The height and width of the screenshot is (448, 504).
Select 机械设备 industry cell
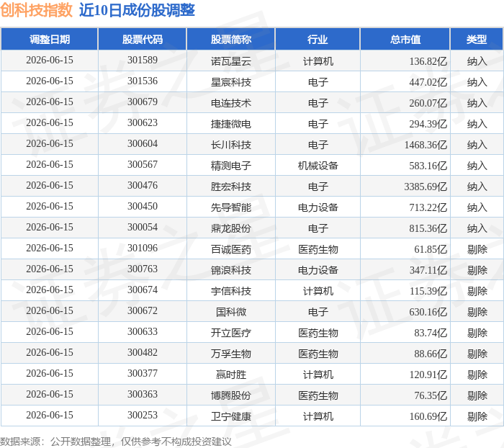tap(318, 166)
